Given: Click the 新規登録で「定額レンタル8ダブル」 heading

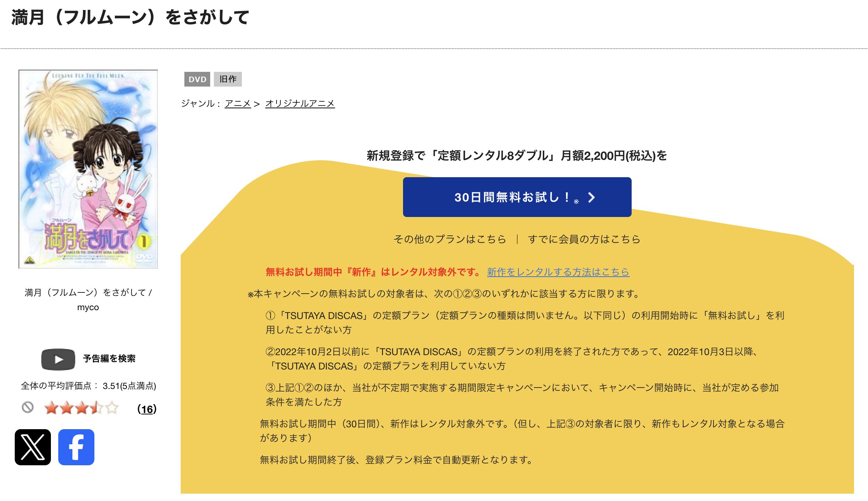Looking at the screenshot, I should [517, 156].
